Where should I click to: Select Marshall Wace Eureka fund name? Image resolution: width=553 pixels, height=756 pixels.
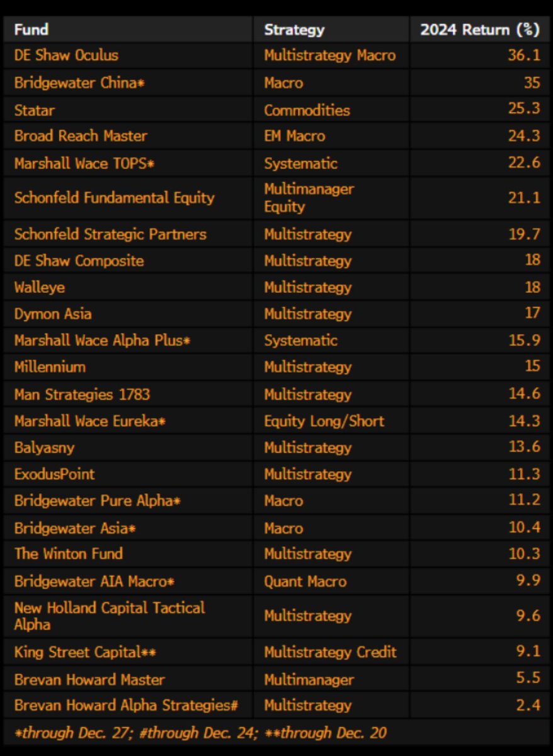pos(90,421)
